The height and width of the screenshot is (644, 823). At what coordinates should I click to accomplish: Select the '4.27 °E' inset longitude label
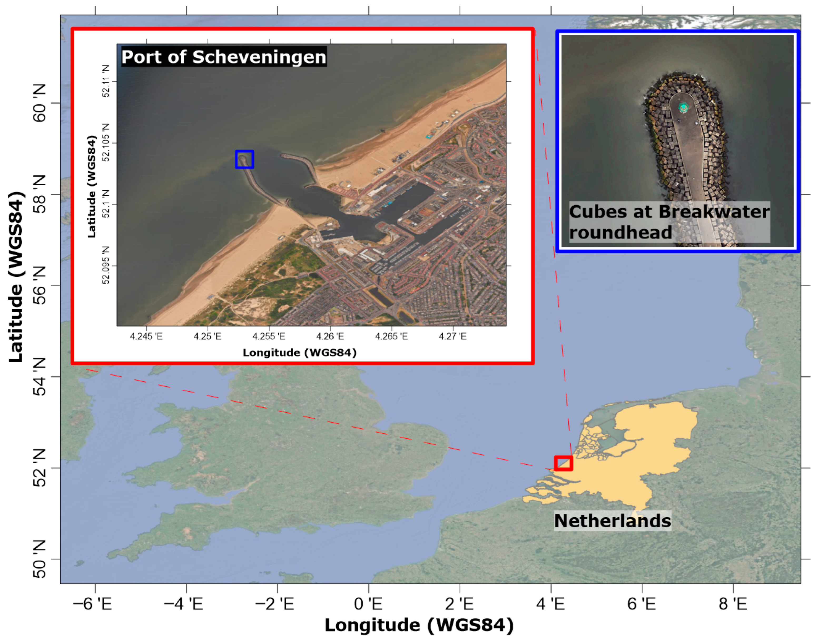(453, 336)
